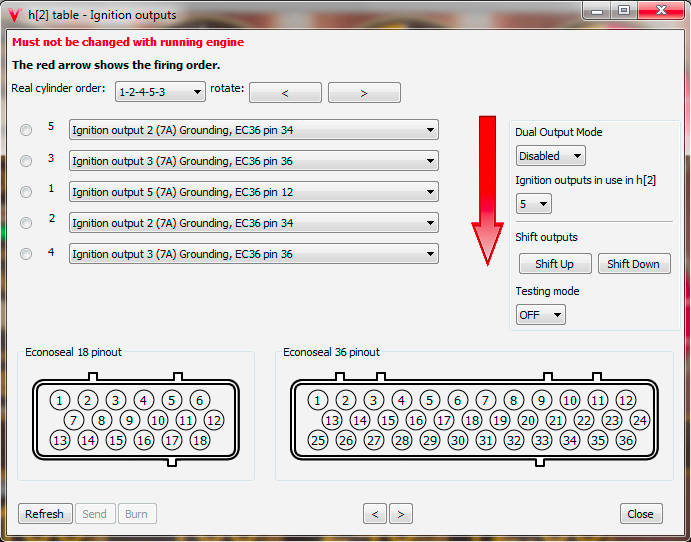This screenshot has height=542, width=691.
Task: Click the Close button at bottom right
Action: [640, 514]
